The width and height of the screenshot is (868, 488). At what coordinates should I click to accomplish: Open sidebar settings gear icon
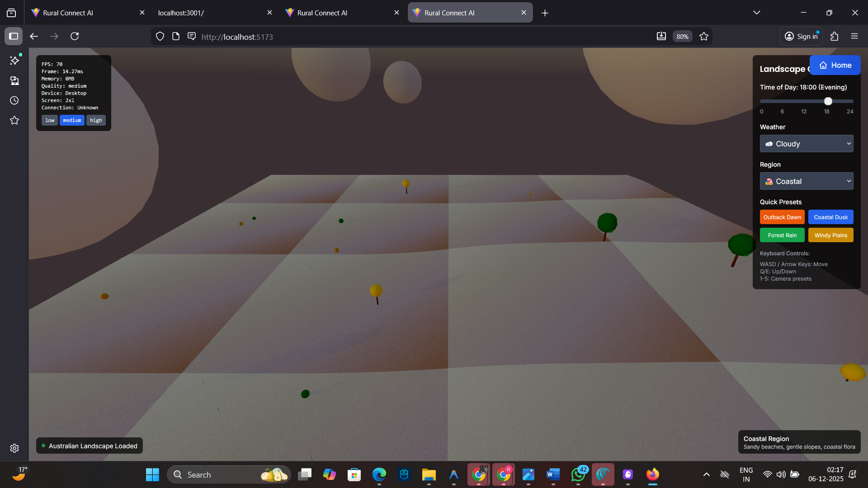(x=14, y=448)
